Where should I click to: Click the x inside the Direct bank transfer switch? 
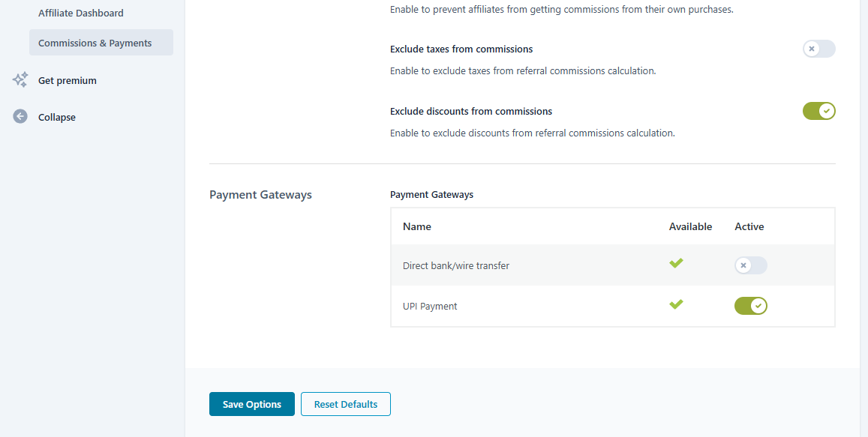tap(744, 265)
